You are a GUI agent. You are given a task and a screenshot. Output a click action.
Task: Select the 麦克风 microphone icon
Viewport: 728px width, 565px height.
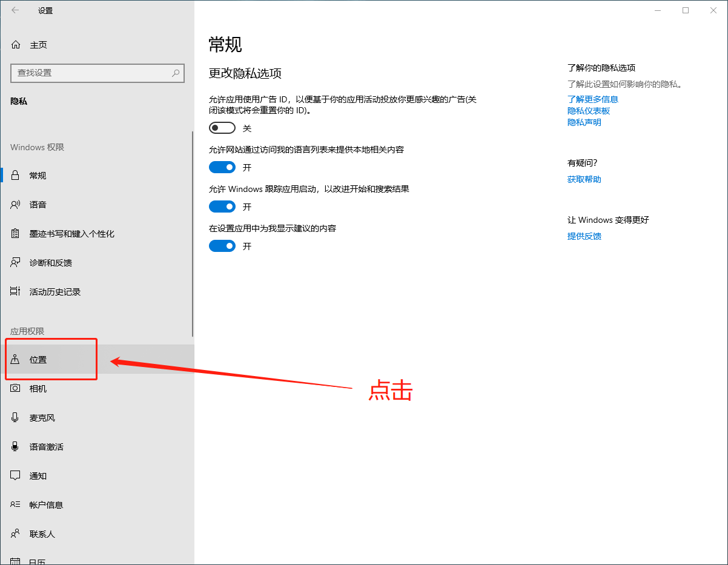tap(15, 417)
